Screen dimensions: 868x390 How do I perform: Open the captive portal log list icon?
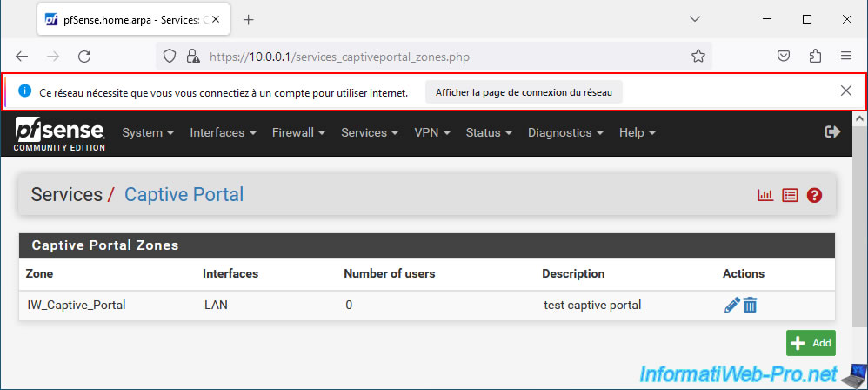(790, 195)
